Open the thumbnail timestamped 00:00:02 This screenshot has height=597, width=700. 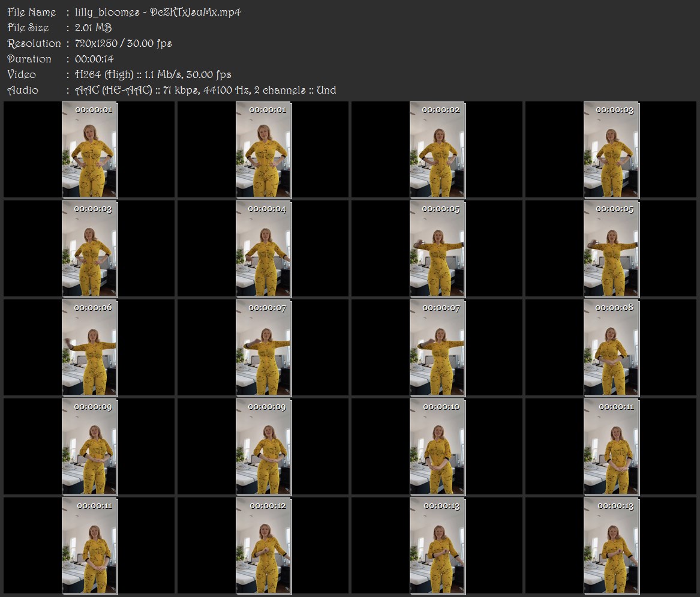click(x=437, y=149)
